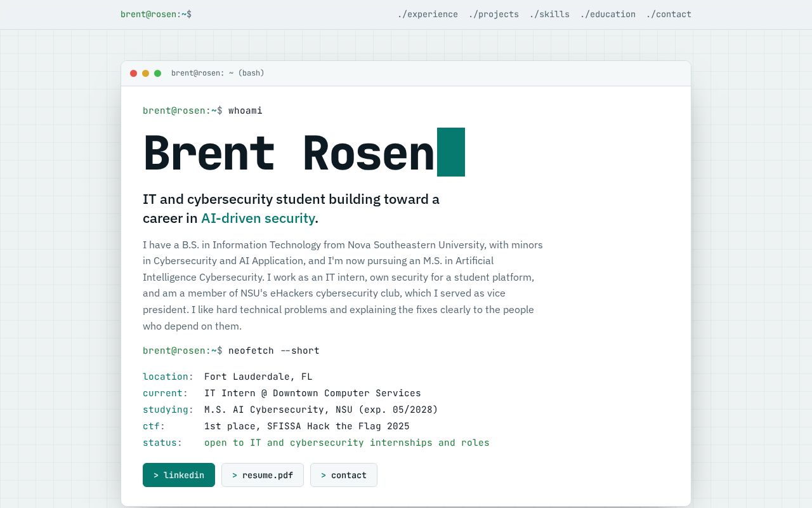Click the 'Fort Lauderdale, FL' location value
This screenshot has height=508, width=812.
click(258, 377)
